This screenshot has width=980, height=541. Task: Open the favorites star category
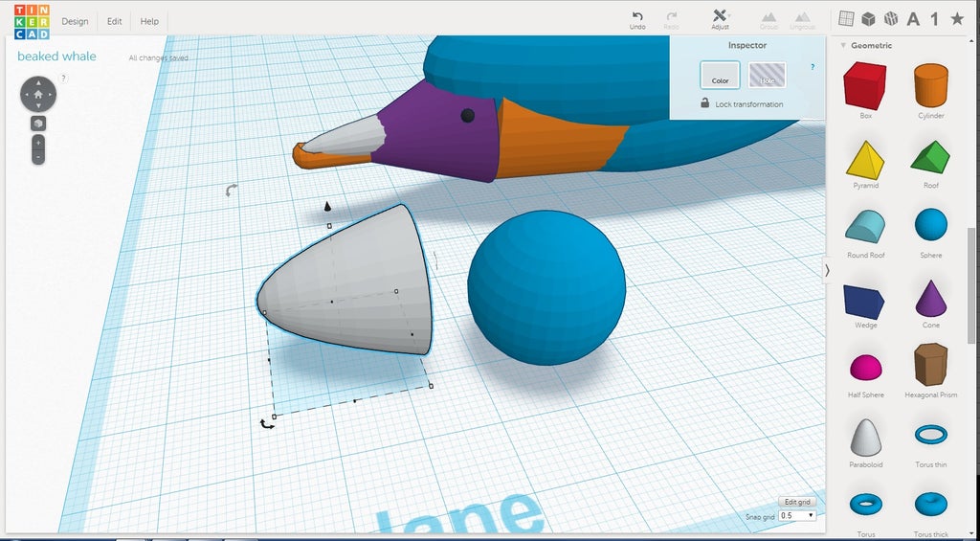click(957, 19)
